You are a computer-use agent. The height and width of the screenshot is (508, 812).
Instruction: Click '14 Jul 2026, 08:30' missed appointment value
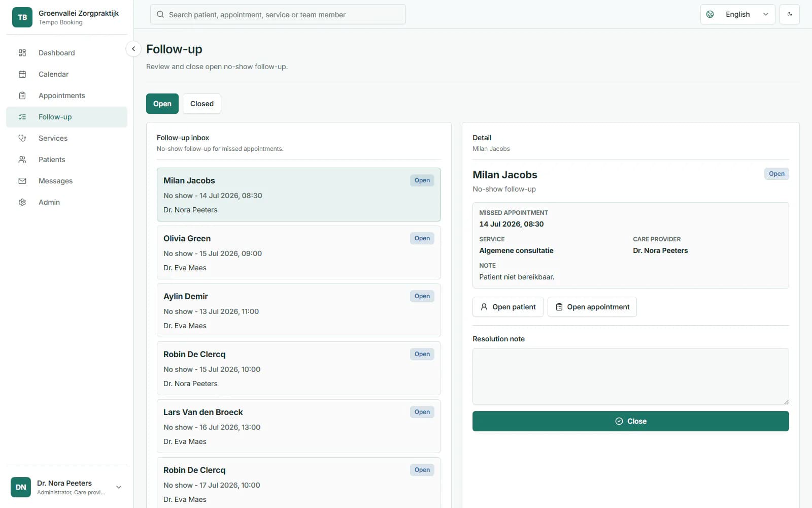coord(512,224)
